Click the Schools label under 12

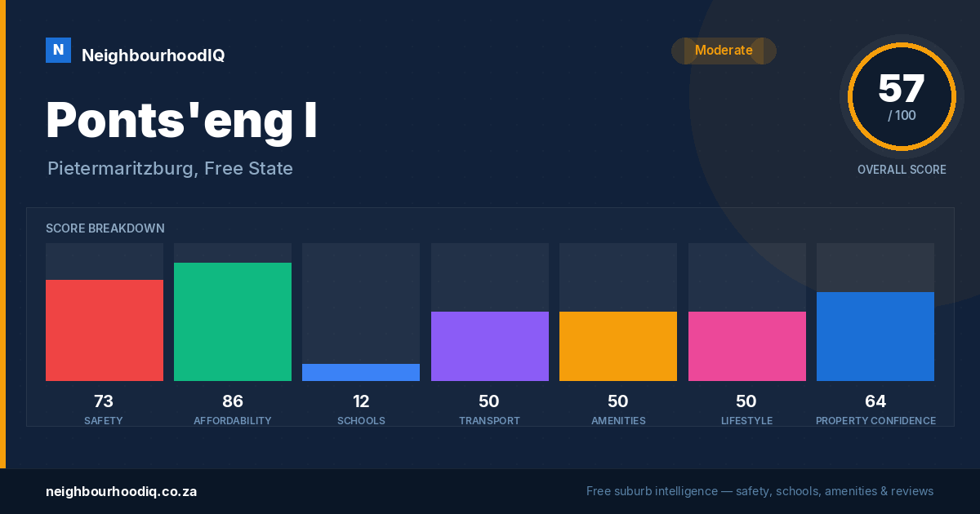[361, 421]
